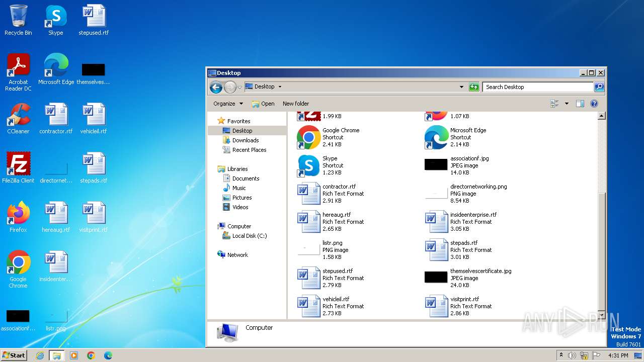Screen dimensions: 644x362
Task: Select contractor.rtf on the desktop
Action: [56, 119]
